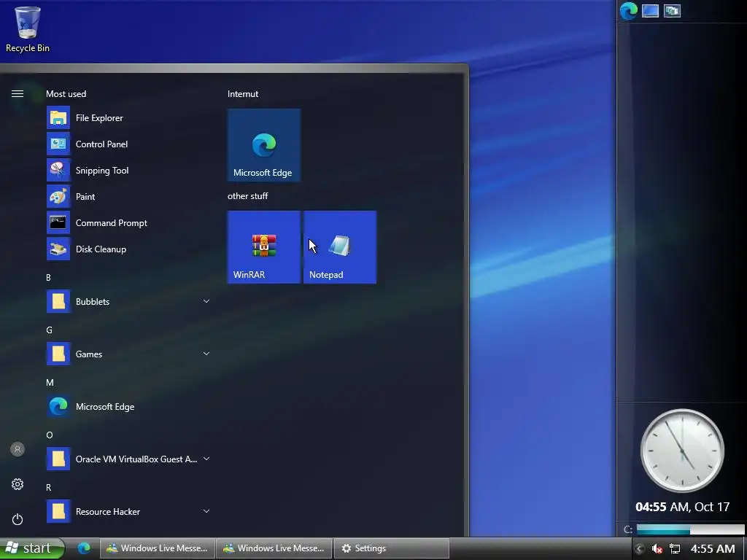Open File Explorer from Most used
This screenshot has width=747, height=560.
(128, 118)
